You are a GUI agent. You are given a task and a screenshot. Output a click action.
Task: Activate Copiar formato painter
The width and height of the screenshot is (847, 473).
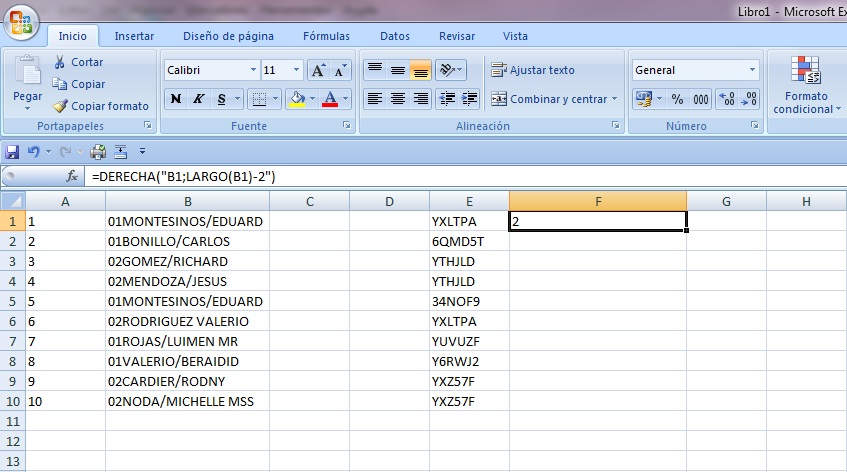tap(100, 106)
